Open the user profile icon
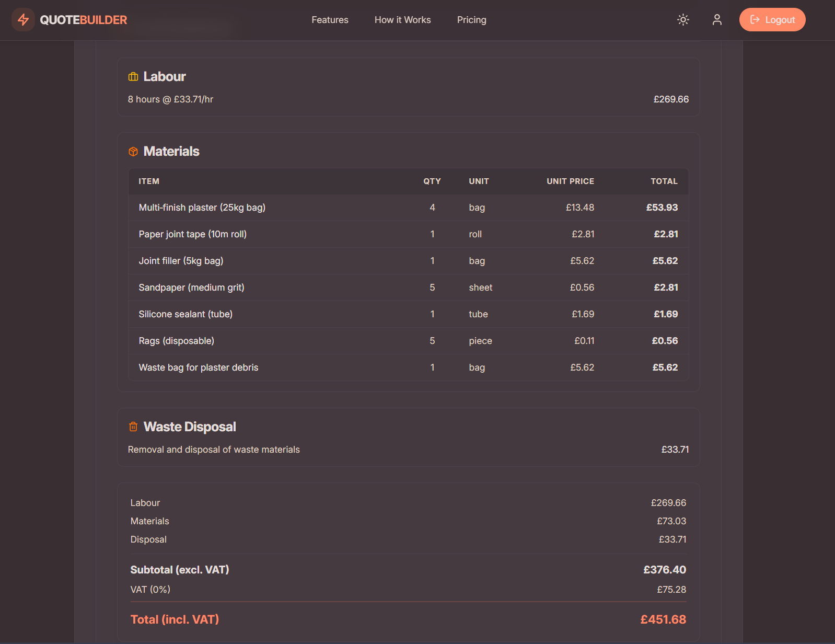This screenshot has height=644, width=835. pos(717,20)
